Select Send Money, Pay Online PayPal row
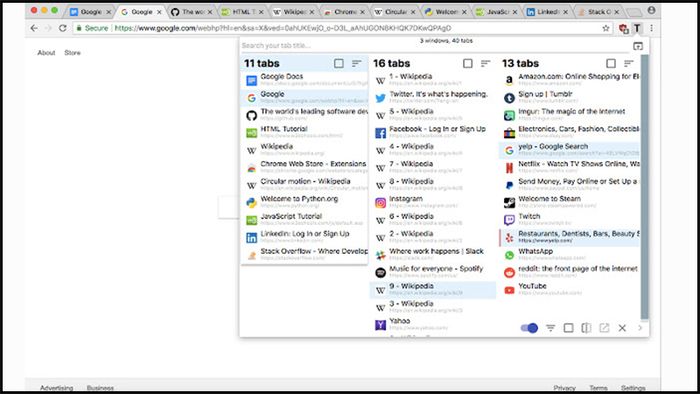 (x=570, y=185)
